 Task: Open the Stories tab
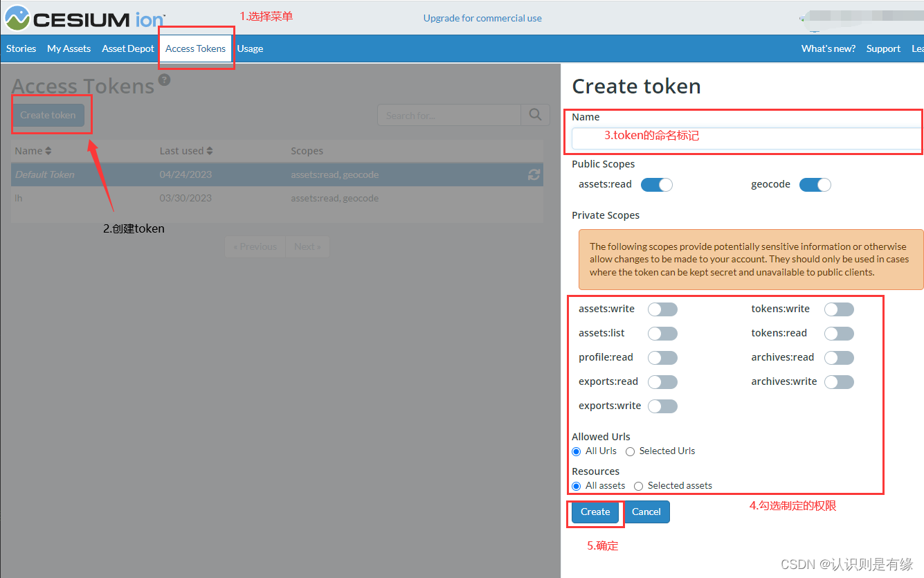(x=21, y=48)
